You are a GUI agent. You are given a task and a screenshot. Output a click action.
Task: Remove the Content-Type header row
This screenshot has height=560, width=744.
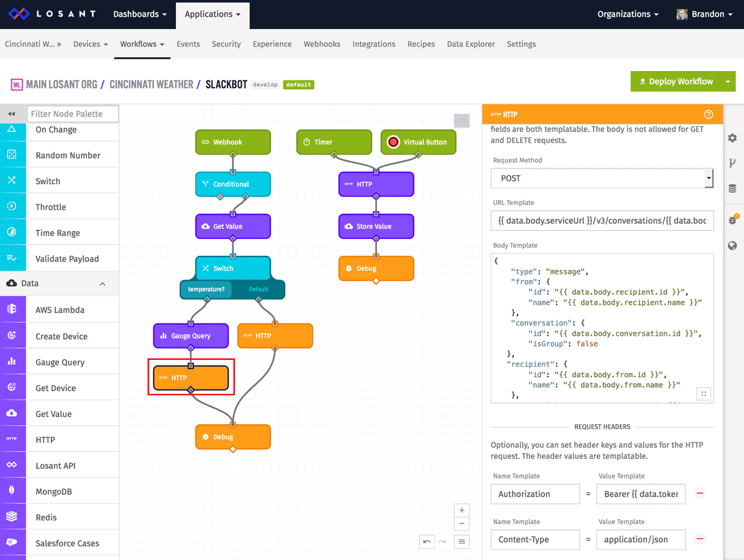700,539
